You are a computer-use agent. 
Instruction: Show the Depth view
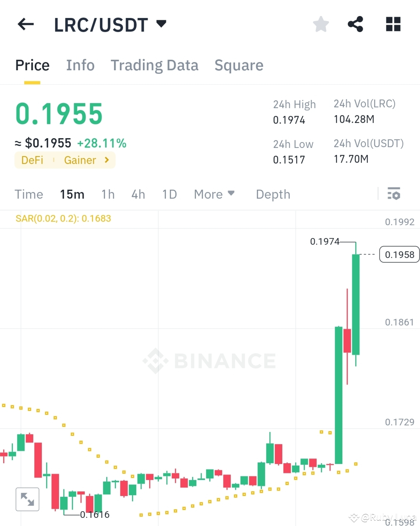[x=273, y=194]
